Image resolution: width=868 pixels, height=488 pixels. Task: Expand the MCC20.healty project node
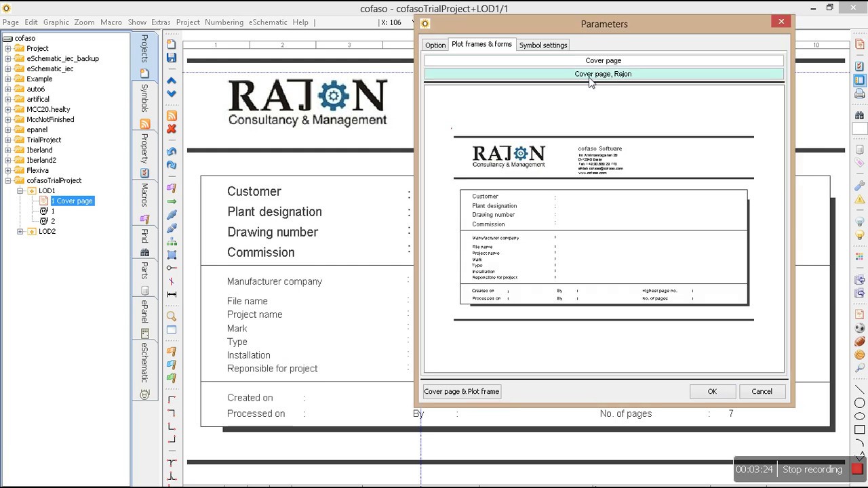8,109
